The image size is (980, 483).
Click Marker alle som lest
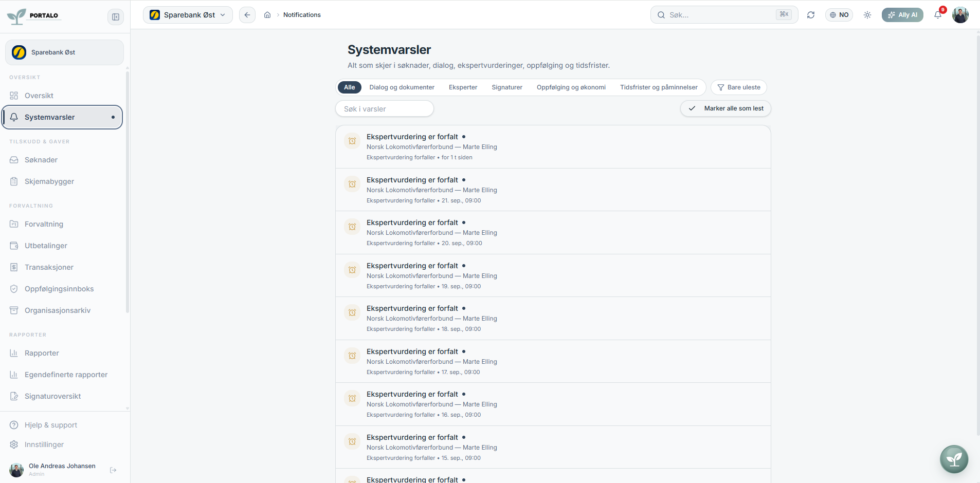click(x=725, y=108)
